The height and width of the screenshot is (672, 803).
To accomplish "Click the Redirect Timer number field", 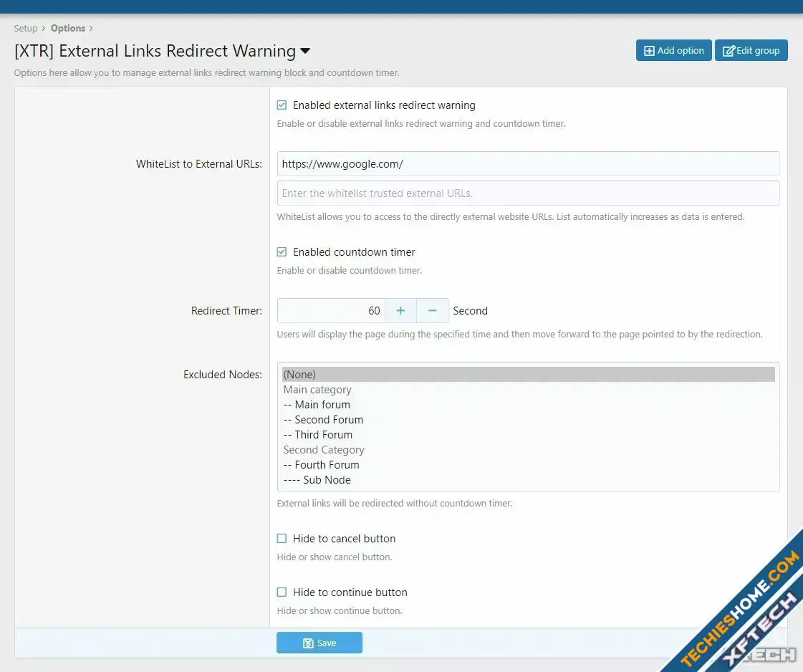I will coord(331,311).
